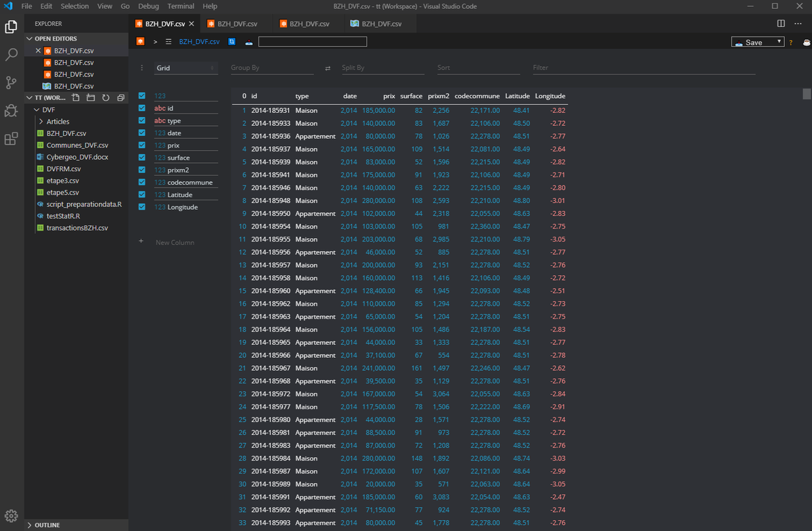Open the Edit menu
The height and width of the screenshot is (531, 812).
[x=46, y=6]
